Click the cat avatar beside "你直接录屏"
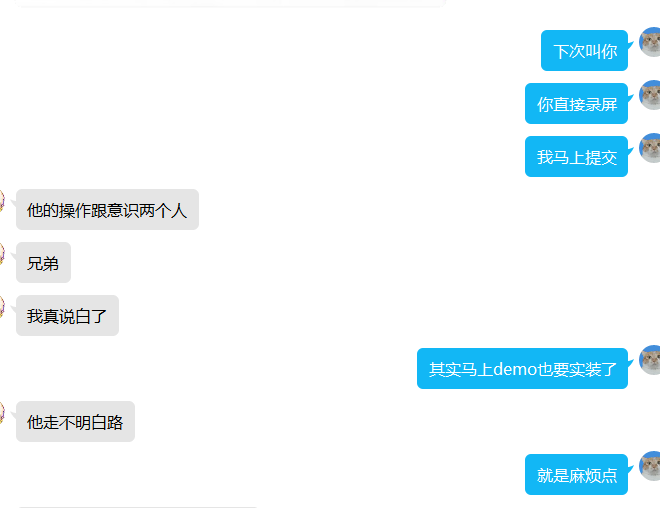 pyautogui.click(x=650, y=95)
